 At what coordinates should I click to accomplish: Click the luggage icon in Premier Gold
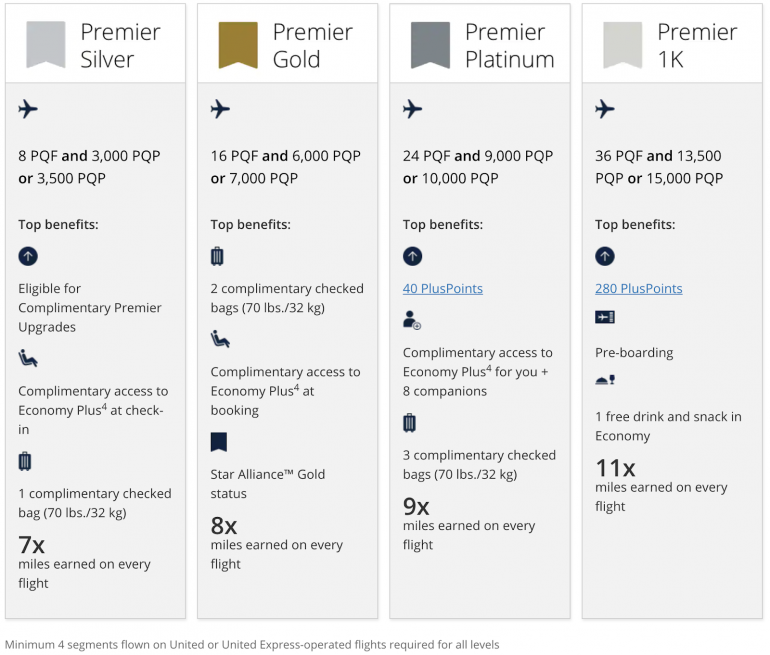click(x=217, y=257)
